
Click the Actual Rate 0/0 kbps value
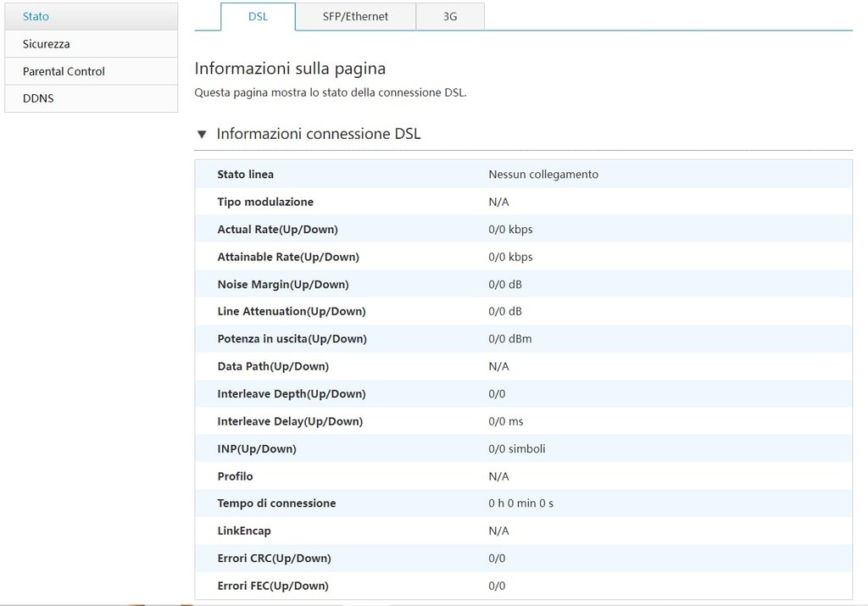tap(510, 230)
